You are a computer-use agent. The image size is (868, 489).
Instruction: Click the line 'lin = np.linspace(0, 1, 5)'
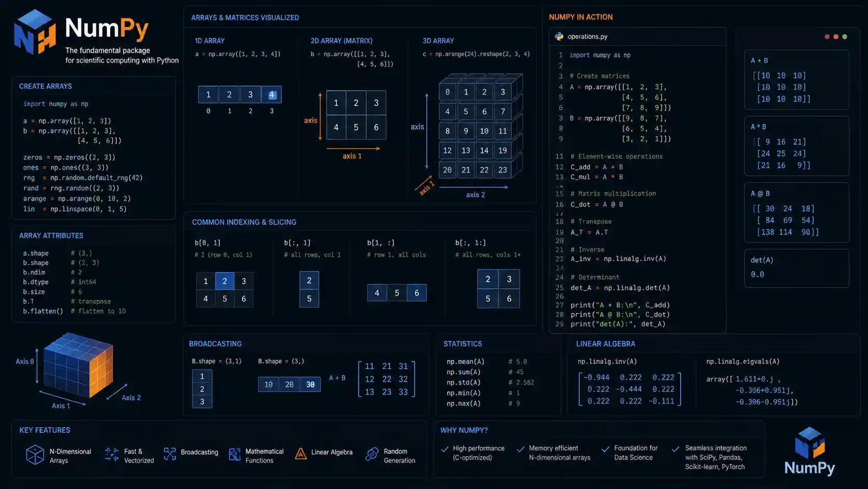click(x=75, y=209)
